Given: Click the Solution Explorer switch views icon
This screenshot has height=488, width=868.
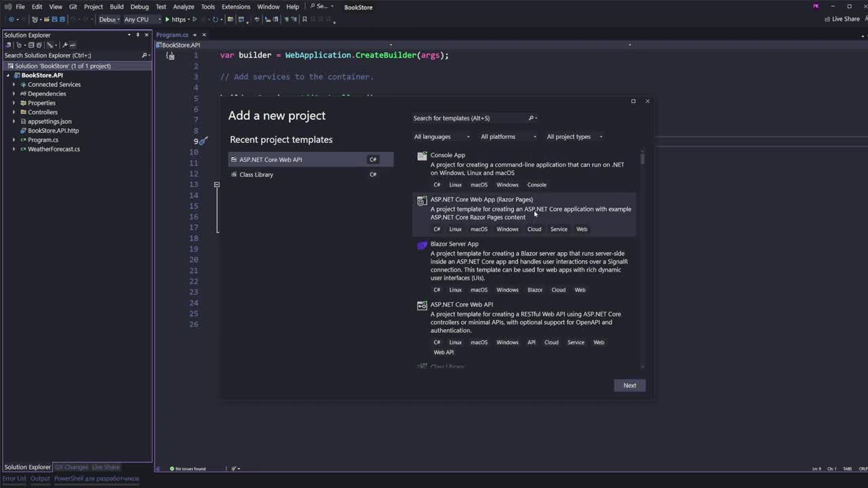Looking at the screenshot, I should point(8,45).
